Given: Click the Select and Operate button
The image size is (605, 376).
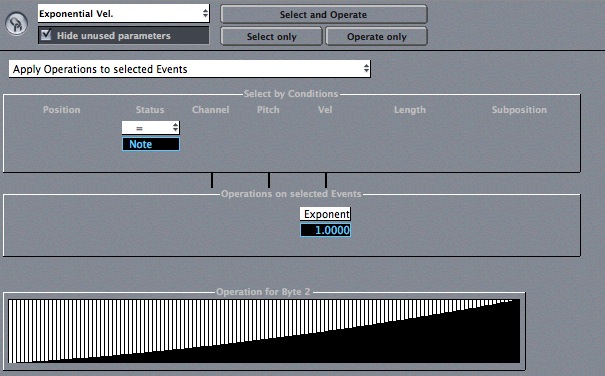Looking at the screenshot, I should pyautogui.click(x=323, y=15).
